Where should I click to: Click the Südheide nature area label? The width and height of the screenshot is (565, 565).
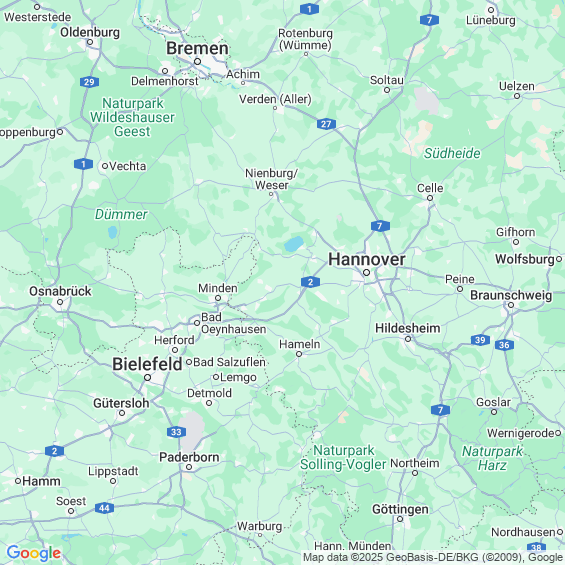pos(452,153)
